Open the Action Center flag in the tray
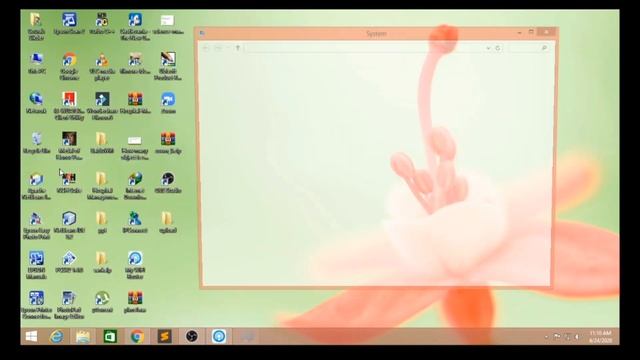 [557, 337]
